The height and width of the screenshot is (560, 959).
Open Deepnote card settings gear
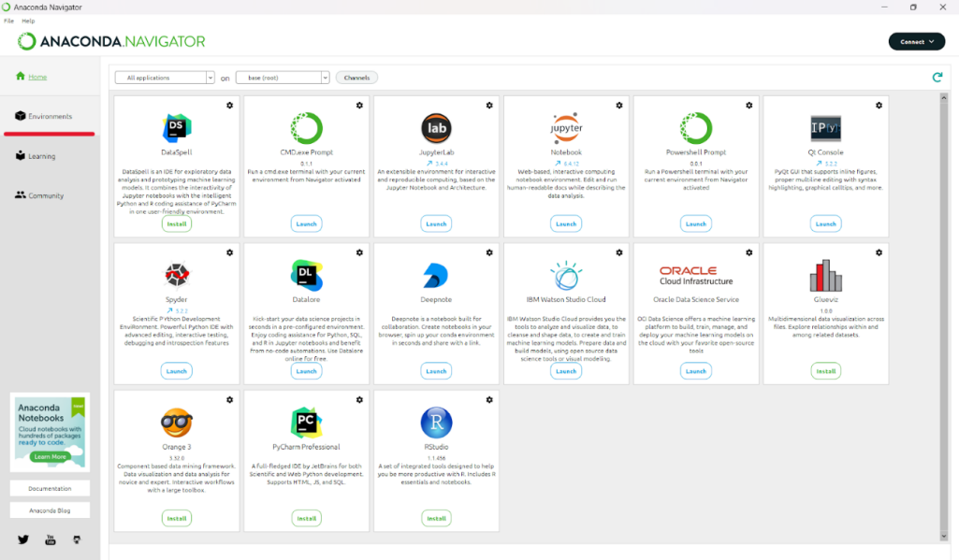coord(489,252)
